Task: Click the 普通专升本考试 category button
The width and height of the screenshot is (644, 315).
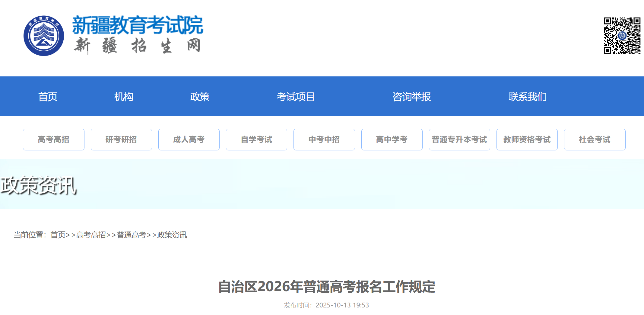Action: pos(459,140)
